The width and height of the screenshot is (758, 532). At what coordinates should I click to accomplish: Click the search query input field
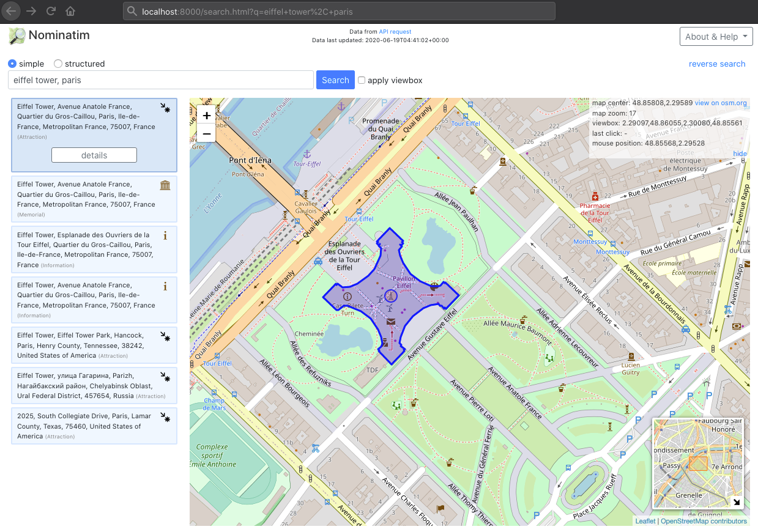[x=160, y=80]
